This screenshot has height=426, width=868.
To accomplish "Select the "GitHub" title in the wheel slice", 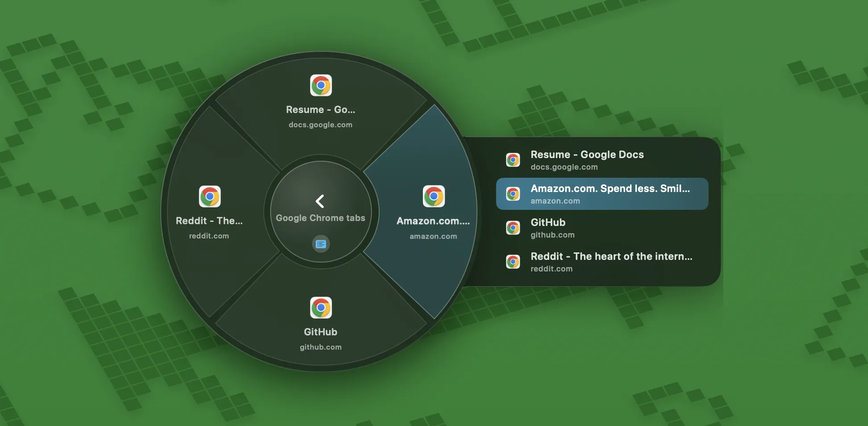I will 321,332.
